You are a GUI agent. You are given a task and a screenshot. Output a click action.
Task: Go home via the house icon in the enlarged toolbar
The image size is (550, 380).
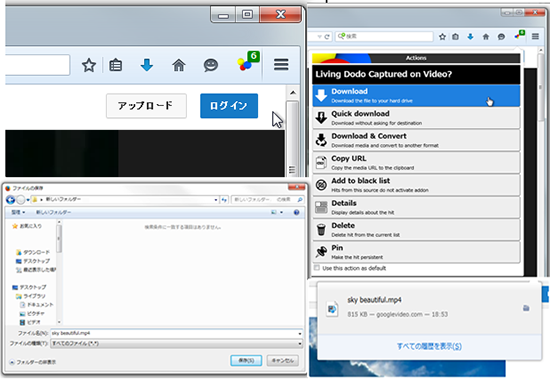coord(179,65)
